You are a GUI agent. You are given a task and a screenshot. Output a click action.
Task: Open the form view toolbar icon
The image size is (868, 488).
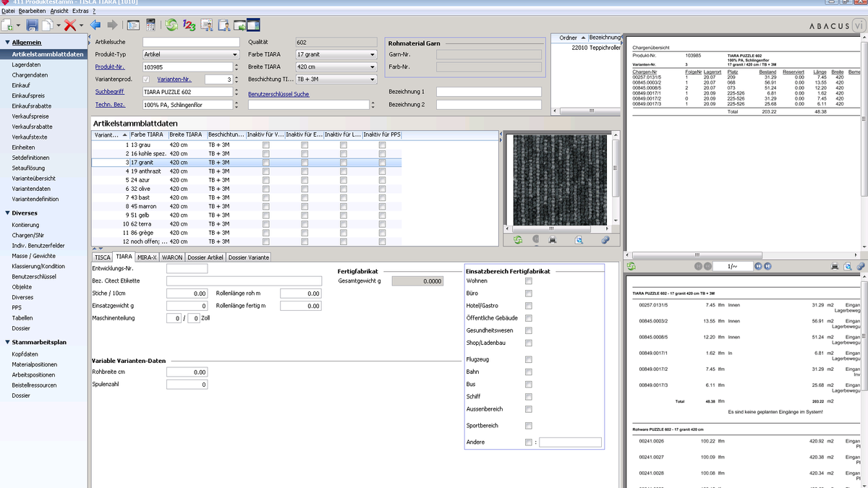[134, 25]
